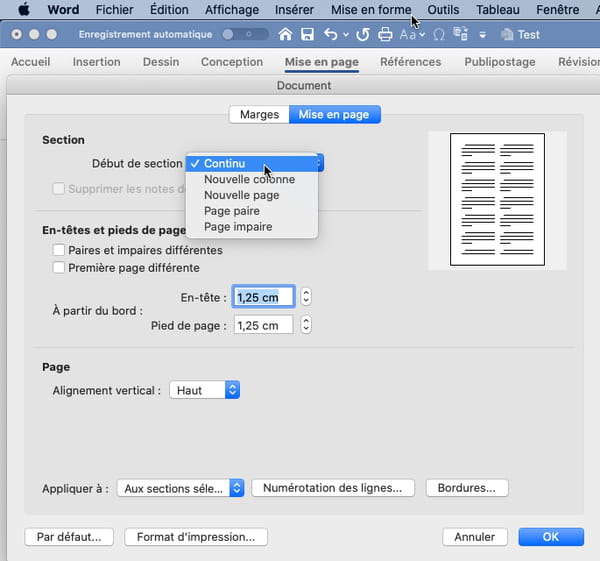600x561 pixels.
Task: Switch to the Publipostage ribbon tab
Action: click(500, 62)
